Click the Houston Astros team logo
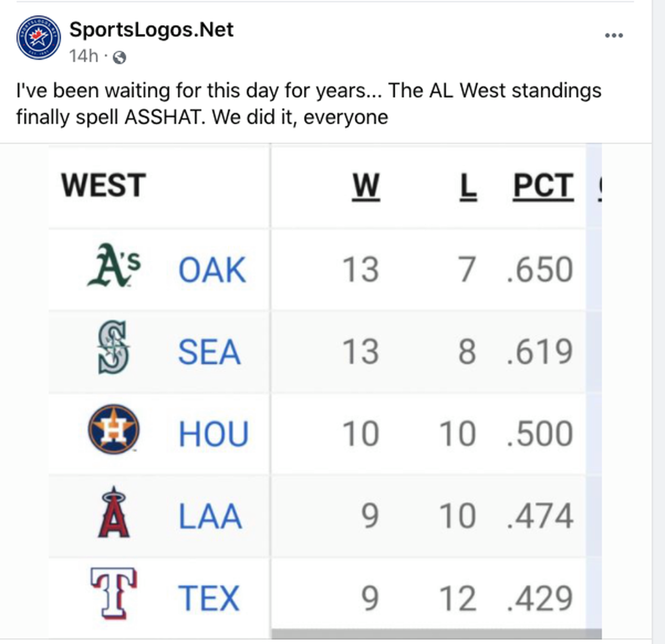 [x=114, y=429]
